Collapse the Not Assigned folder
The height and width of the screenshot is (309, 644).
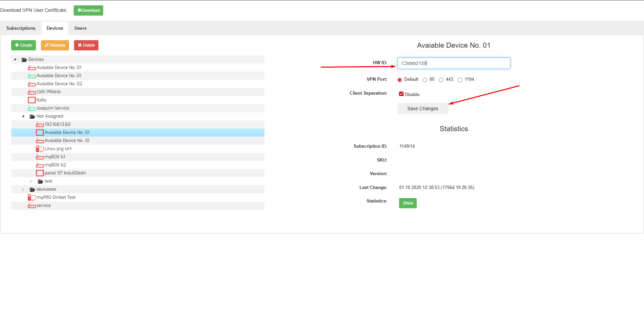click(x=23, y=116)
